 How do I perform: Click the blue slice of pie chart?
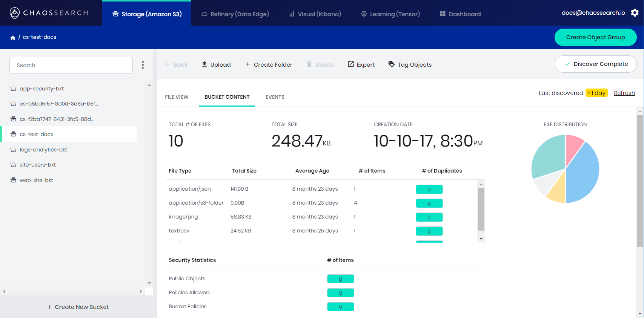click(x=583, y=173)
